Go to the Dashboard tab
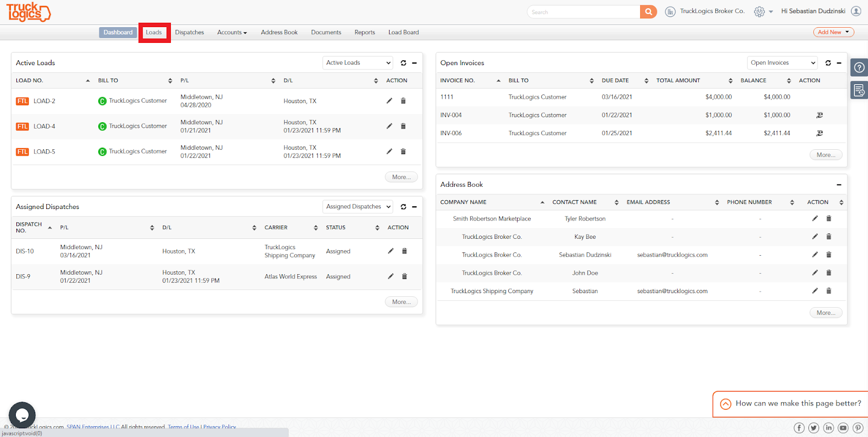 (x=118, y=33)
